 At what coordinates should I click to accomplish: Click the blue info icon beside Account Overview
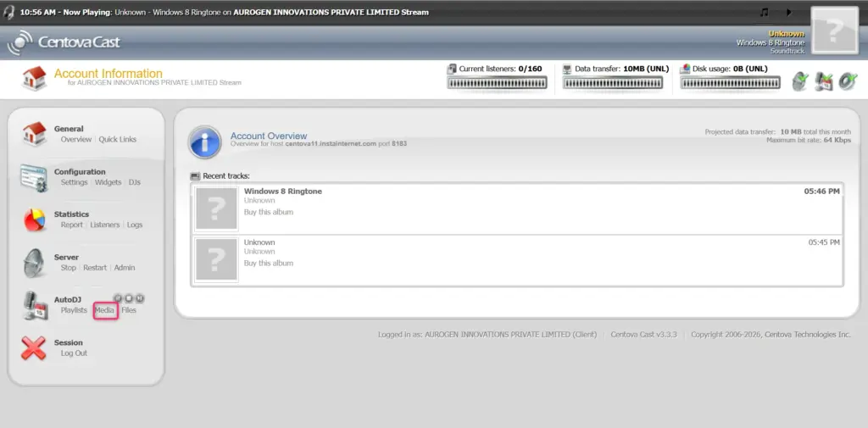tap(205, 142)
